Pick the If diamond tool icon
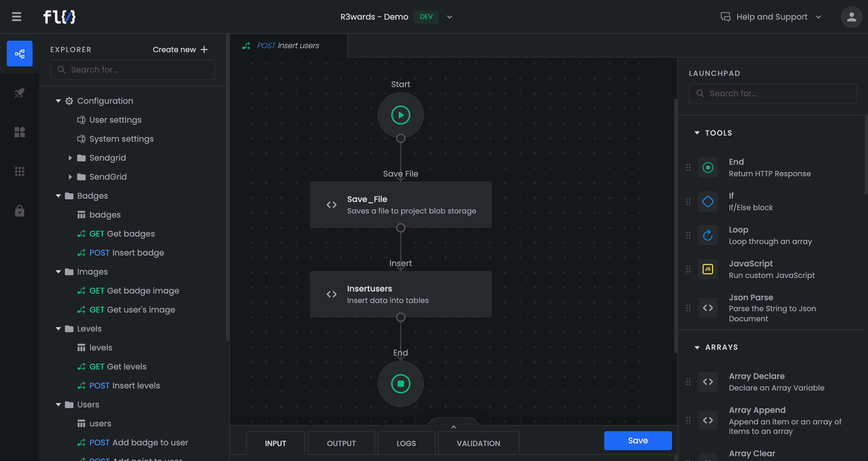This screenshot has width=868, height=461. click(x=708, y=201)
